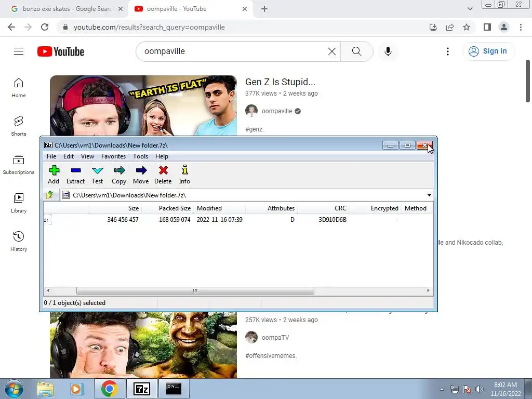Click the Add button in 7-Zip toolbar
Screen dimensions: 532x399
[54, 175]
